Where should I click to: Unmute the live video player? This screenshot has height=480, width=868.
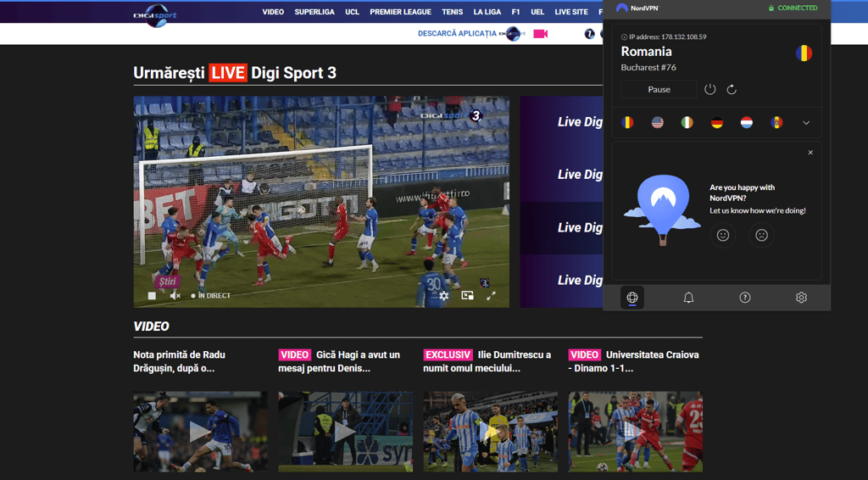175,296
